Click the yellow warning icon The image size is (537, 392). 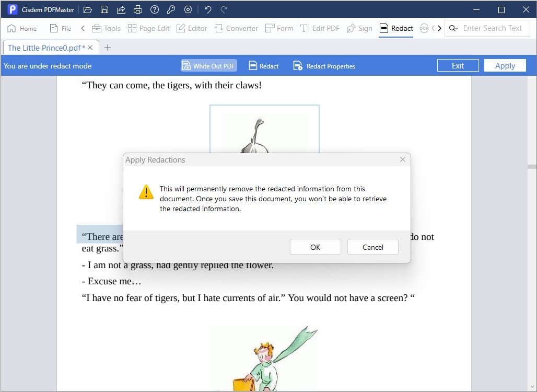[146, 192]
